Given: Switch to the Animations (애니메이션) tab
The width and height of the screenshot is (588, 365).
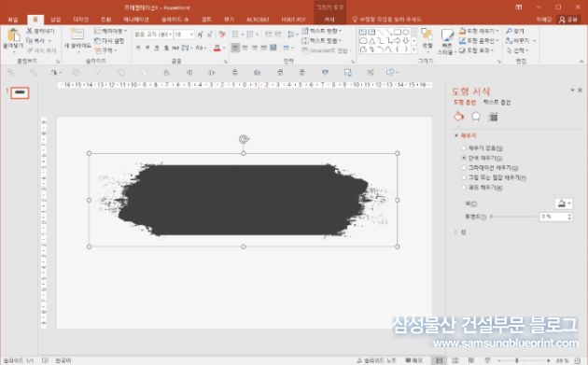Looking at the screenshot, I should tap(136, 20).
